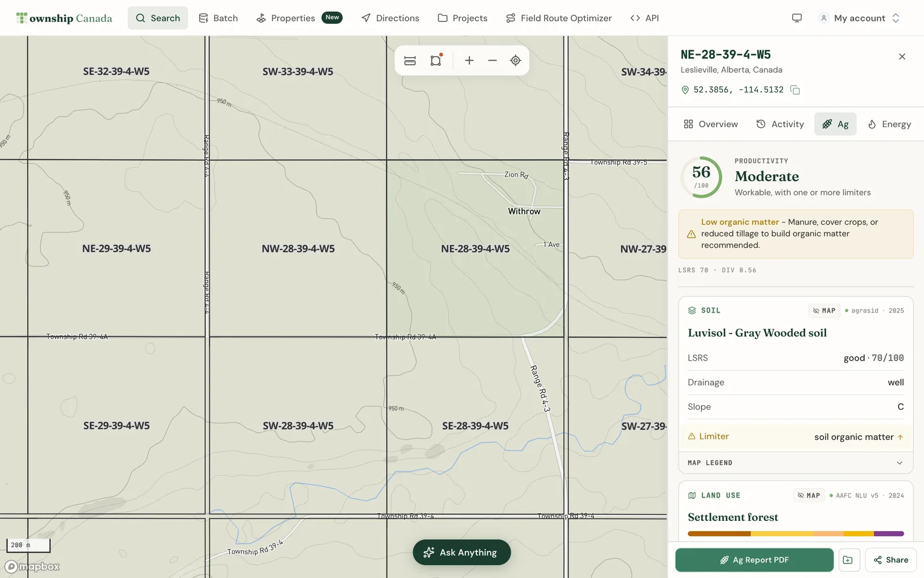Open the My account dropdown
The image size is (924, 578).
(859, 18)
